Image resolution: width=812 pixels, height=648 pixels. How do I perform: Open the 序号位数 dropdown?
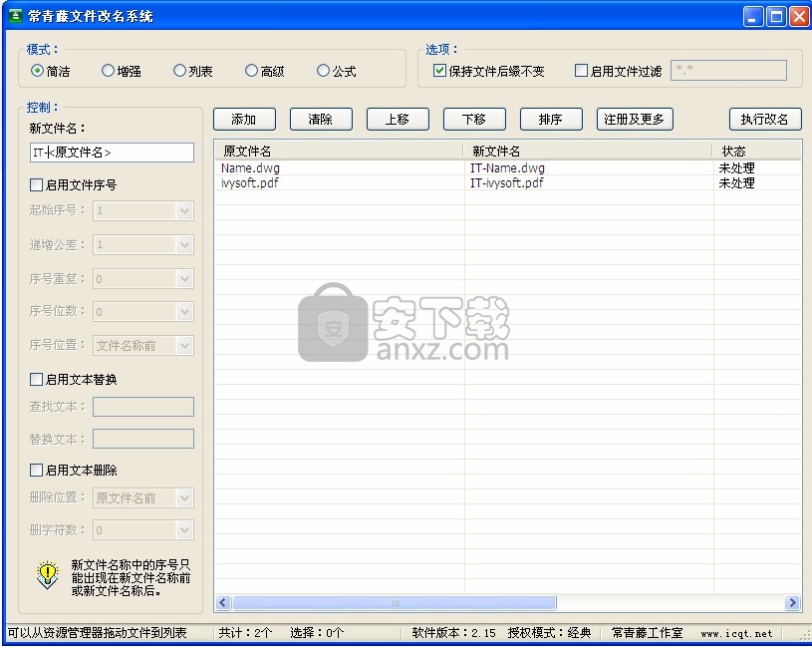[x=185, y=312]
